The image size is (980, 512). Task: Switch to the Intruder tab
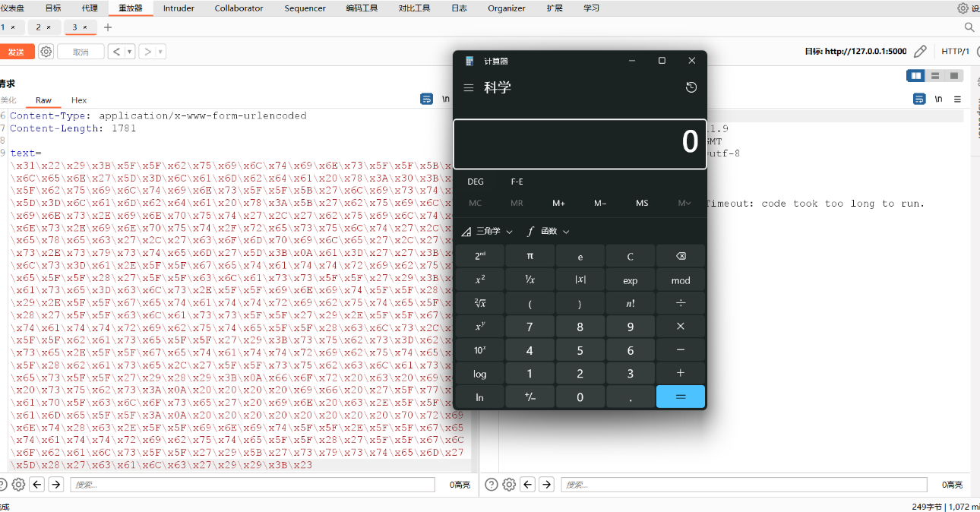pyautogui.click(x=179, y=8)
